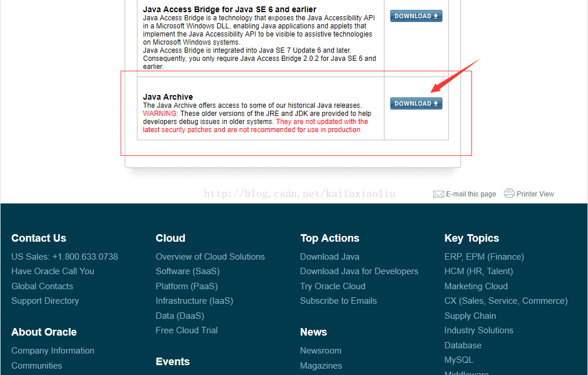Click the Top Actions footer heading
Screen dimensions: 588x375
pos(329,238)
